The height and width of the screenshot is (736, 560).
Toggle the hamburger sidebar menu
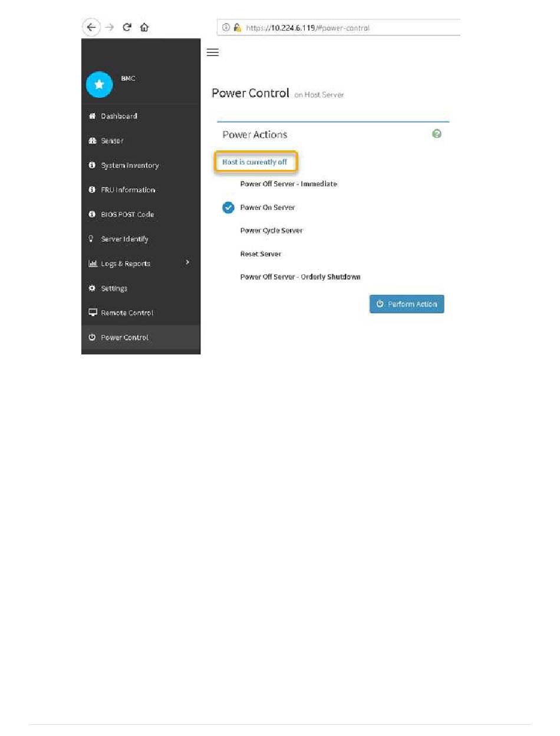213,52
